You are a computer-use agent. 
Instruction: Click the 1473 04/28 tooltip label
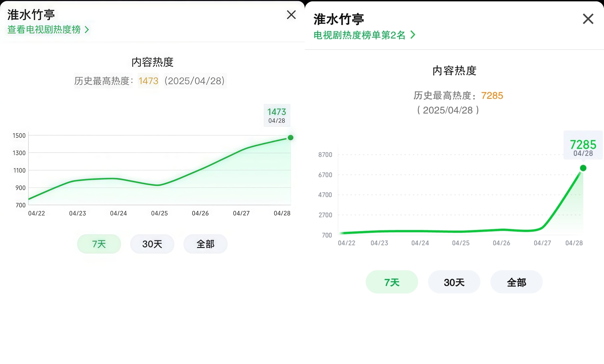(277, 115)
